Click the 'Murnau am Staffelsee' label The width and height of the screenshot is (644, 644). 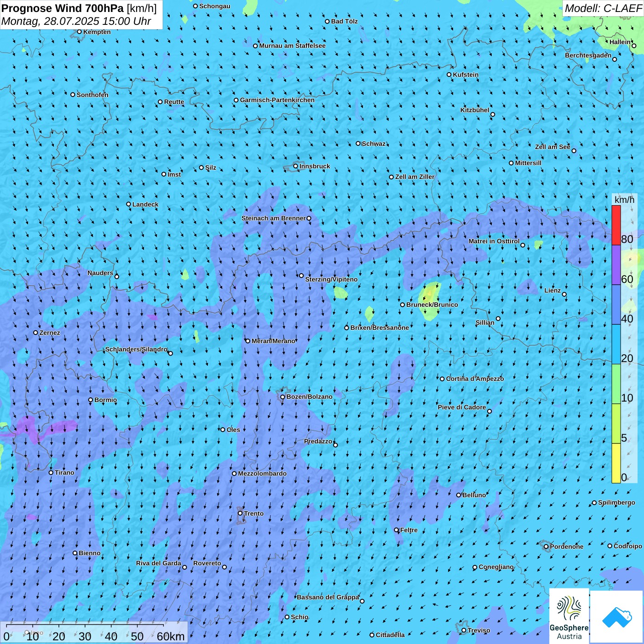(293, 46)
